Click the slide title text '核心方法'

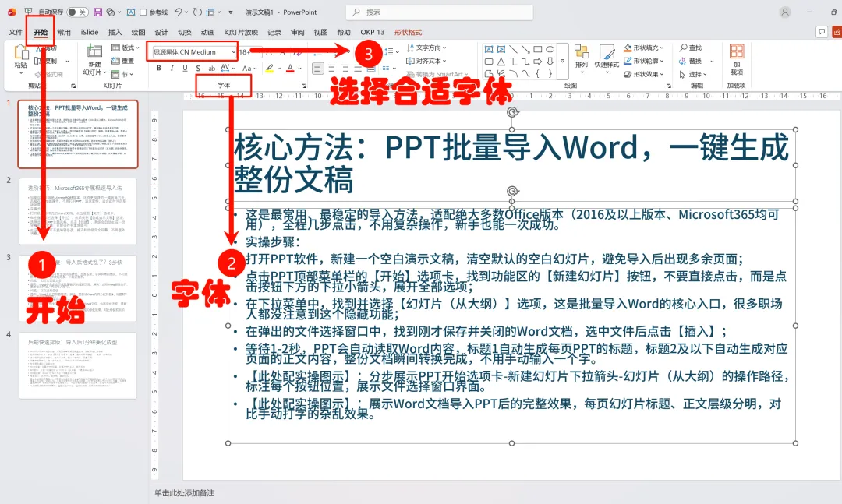click(292, 147)
